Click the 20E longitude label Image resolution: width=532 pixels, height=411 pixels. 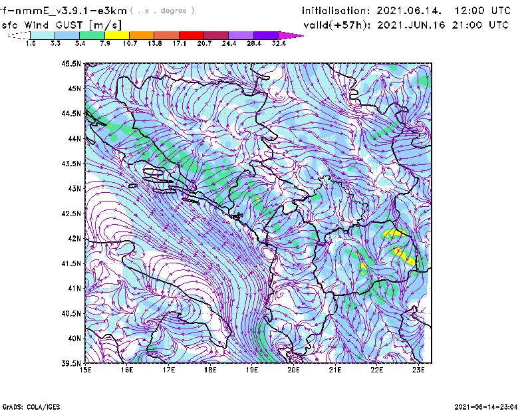pyautogui.click(x=293, y=370)
